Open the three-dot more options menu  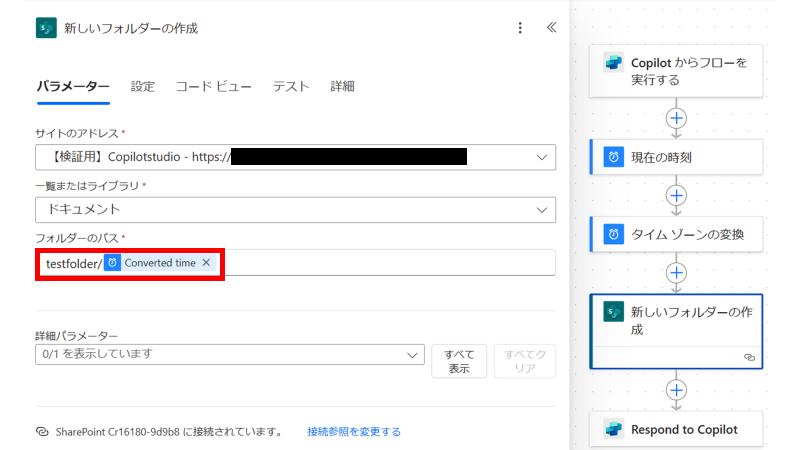click(x=520, y=28)
